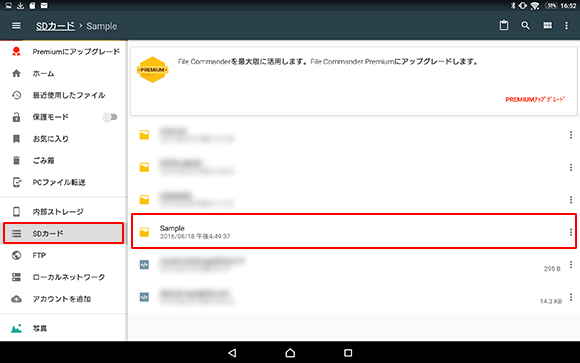Tap the Android home button

[290, 353]
